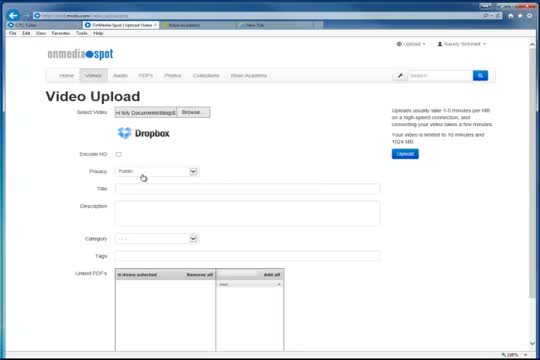Click the vertical scrollbar up arrow

[x=532, y=44]
